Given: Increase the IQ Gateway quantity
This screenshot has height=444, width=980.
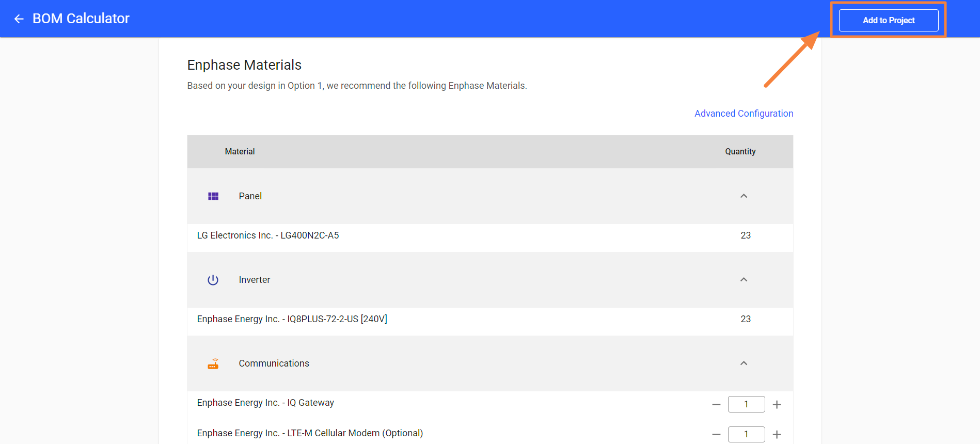Looking at the screenshot, I should [777, 405].
